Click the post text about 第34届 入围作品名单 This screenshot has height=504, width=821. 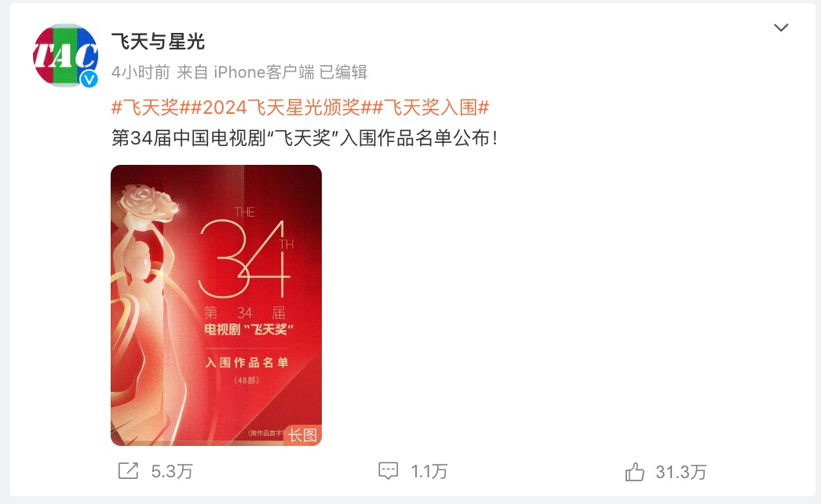[305, 138]
